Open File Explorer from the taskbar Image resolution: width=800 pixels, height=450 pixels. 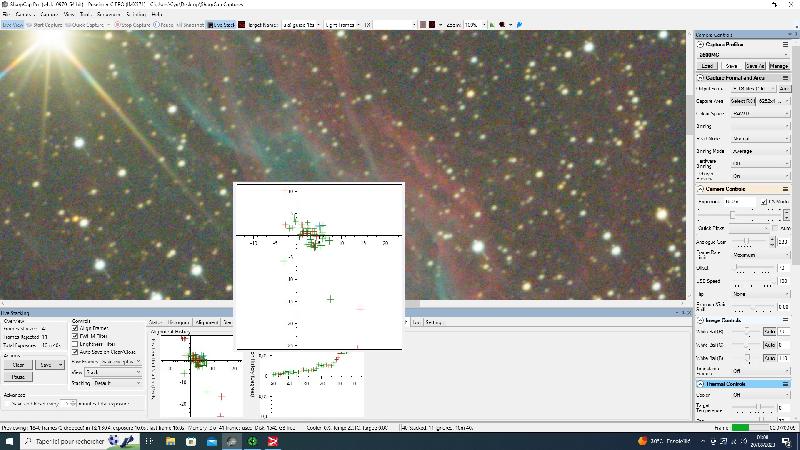tap(170, 441)
